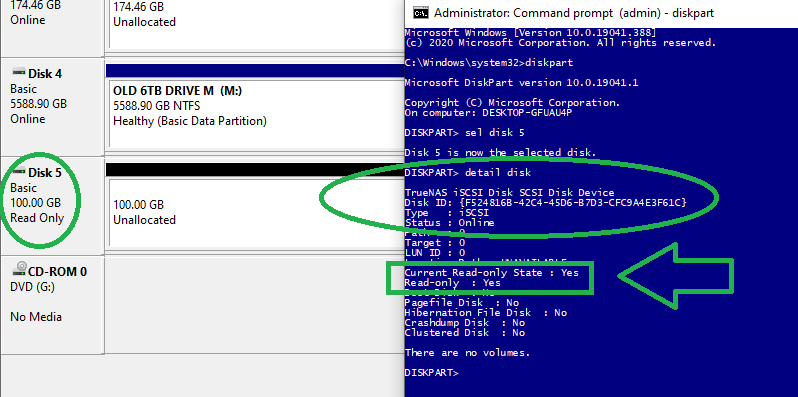Click the 'Read-only : Yes' line
The image size is (798, 397).
pyautogui.click(x=452, y=282)
